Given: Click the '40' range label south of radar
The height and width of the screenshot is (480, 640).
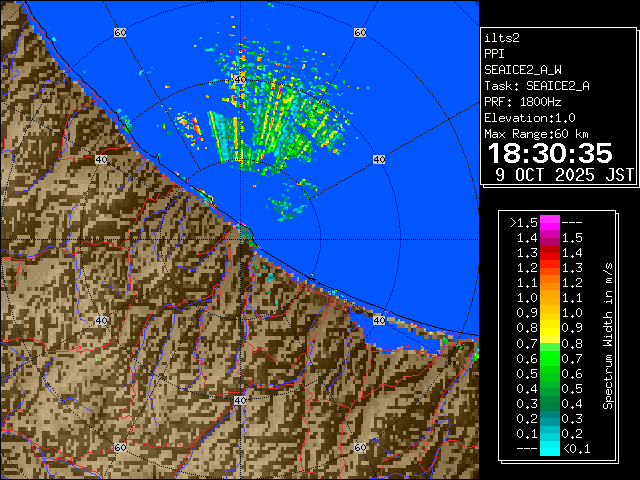Looking at the screenshot, I should click(x=239, y=400).
